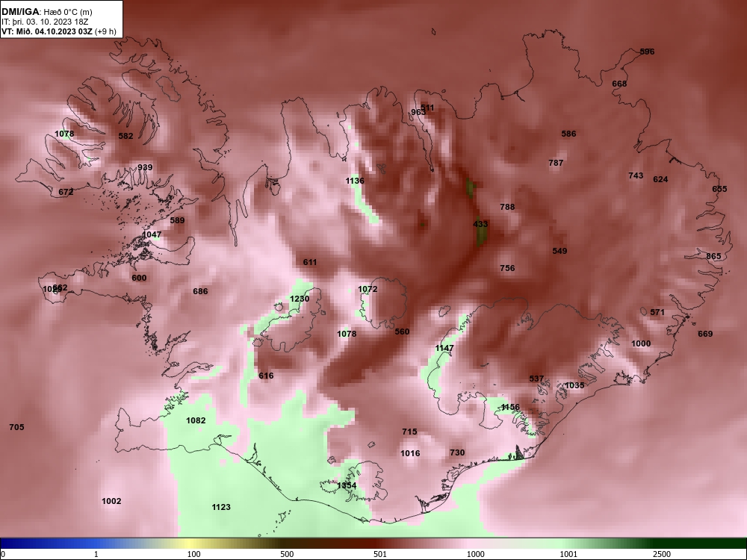
Task: Click the 100 tick on the color scale
Action: [x=194, y=554]
